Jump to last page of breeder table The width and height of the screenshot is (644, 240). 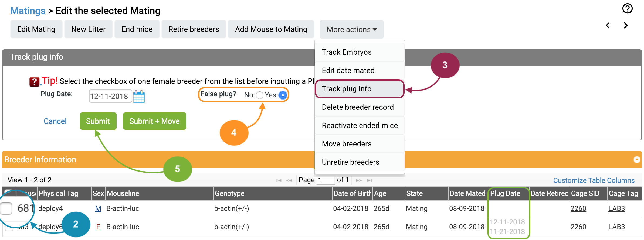(x=370, y=180)
